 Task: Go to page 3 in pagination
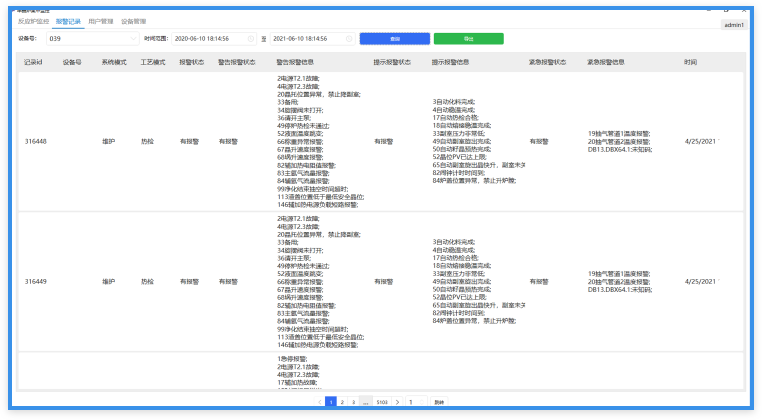click(x=353, y=401)
